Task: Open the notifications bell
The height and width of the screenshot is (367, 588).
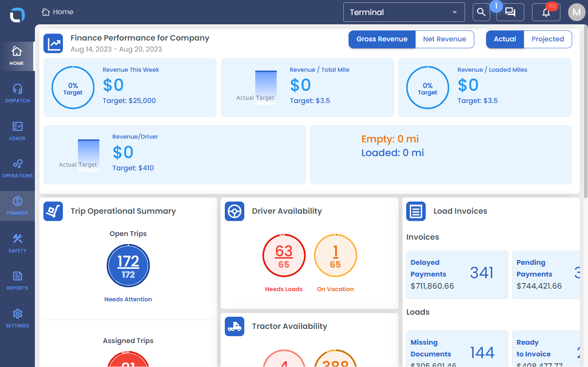Action: tap(546, 12)
